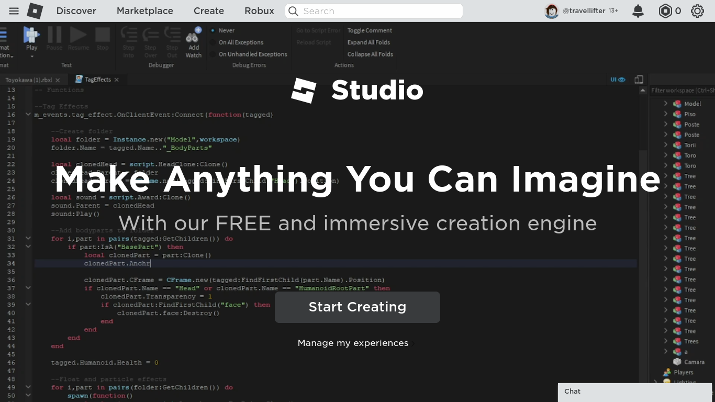Open the dropdown arrow under Play

tap(31, 57)
